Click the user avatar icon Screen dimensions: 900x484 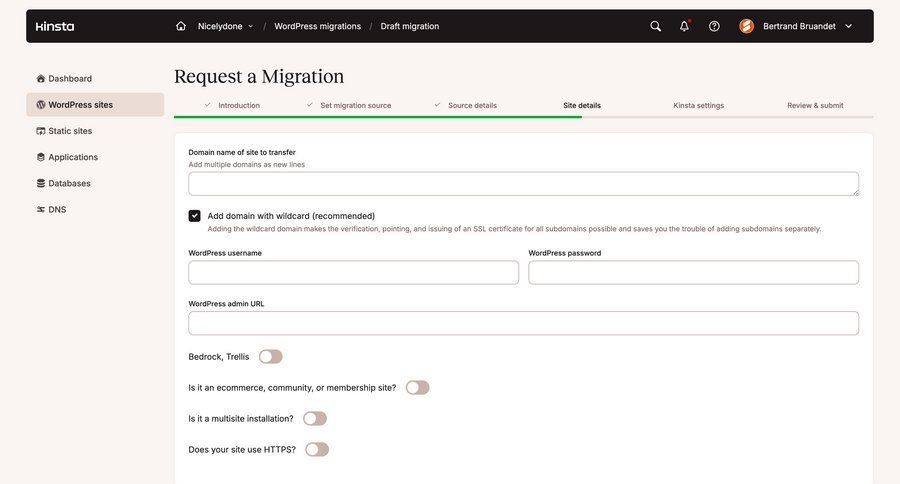(746, 26)
